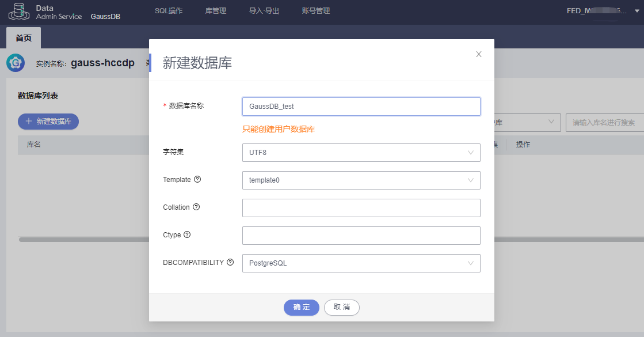Click the 数据库列表 heading

[x=38, y=96]
